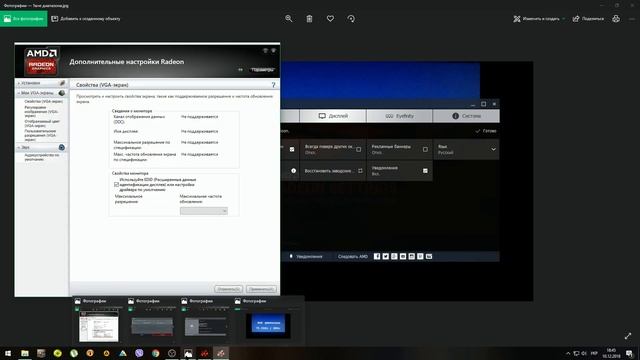The height and width of the screenshot is (360, 640).
Task: Open Изменить и создать dropdown
Action: point(539,19)
